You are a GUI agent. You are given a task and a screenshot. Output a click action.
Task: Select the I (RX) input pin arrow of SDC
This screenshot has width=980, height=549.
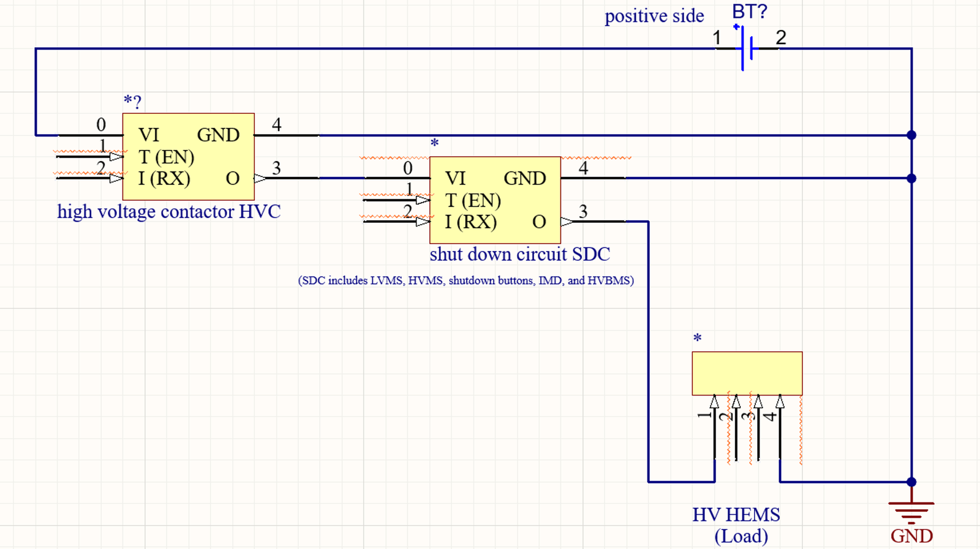423,222
